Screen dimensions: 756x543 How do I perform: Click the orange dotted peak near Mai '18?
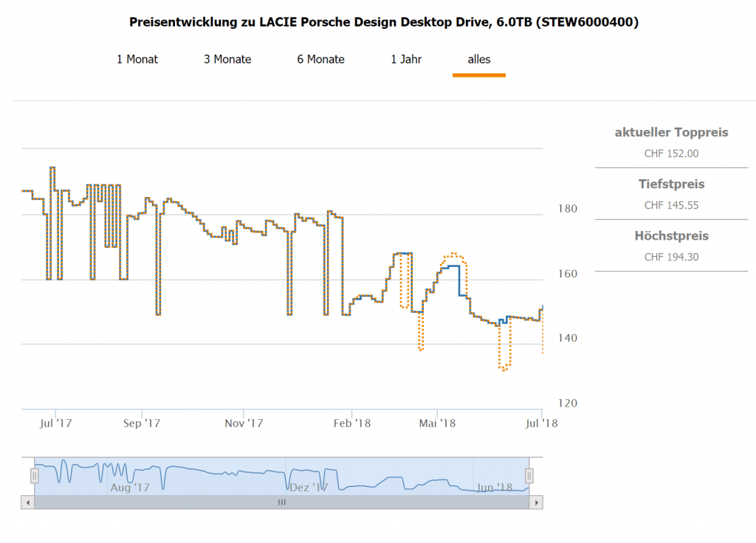click(x=453, y=255)
